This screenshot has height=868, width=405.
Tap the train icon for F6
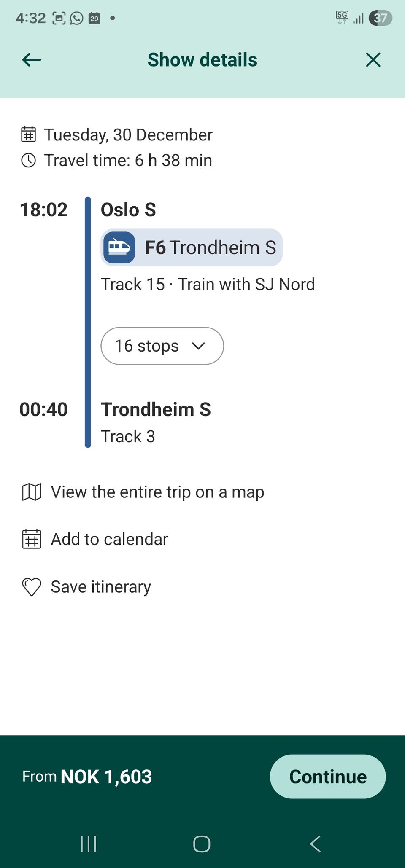[119, 247]
